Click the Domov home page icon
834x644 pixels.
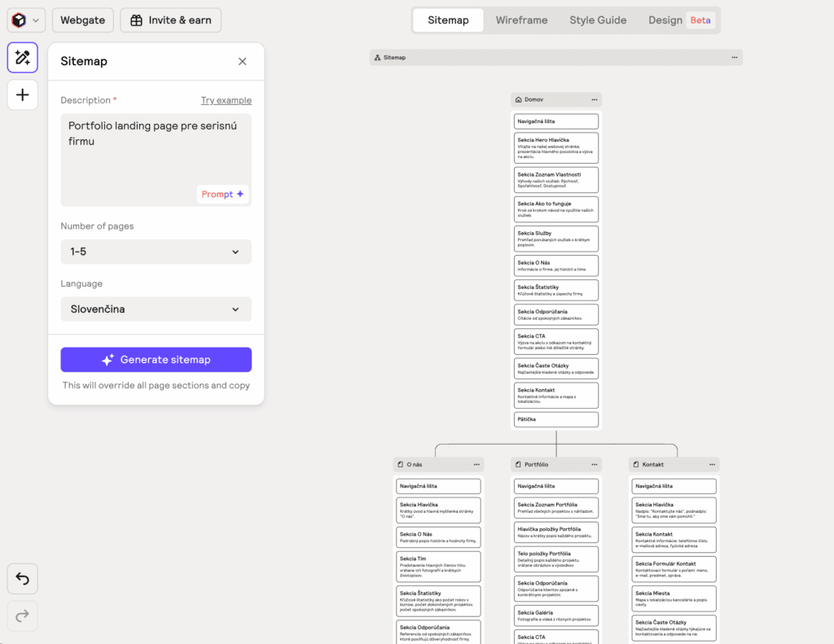tap(519, 99)
